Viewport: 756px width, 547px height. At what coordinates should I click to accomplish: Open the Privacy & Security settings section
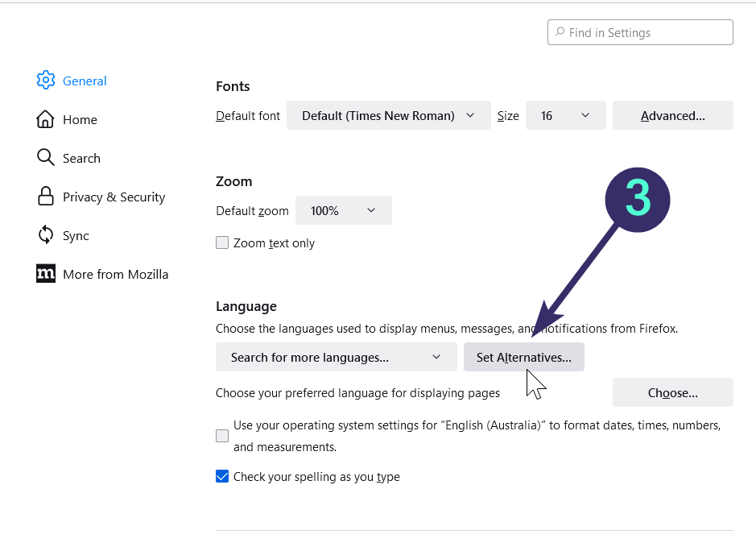click(114, 197)
